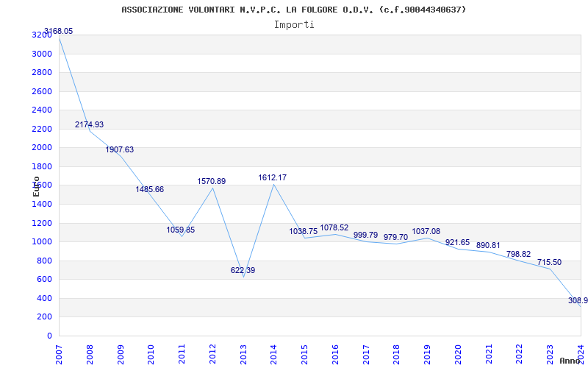Select the 2008 x-axis year label
This screenshot has height=368, width=588.
[90, 354]
